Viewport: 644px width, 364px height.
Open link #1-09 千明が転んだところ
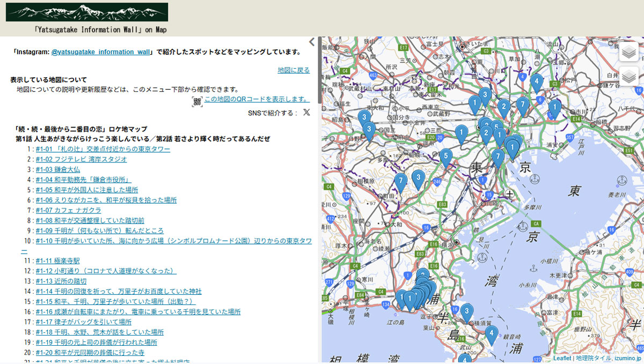100,231
